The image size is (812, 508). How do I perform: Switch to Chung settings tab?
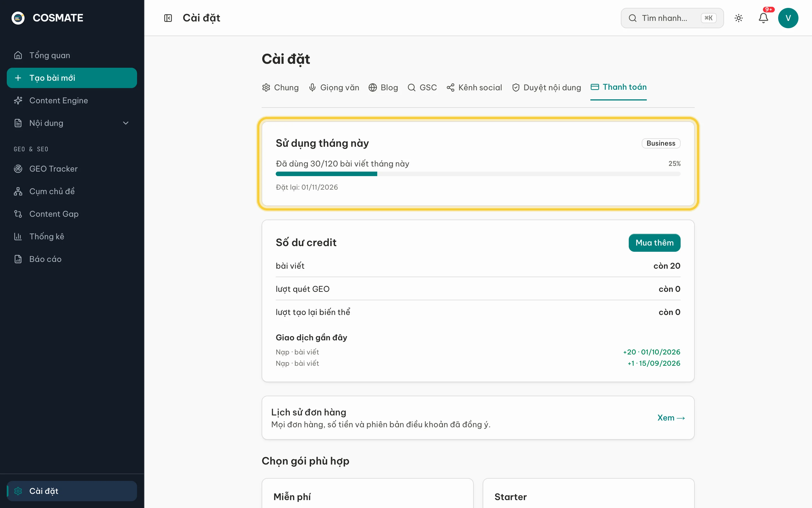click(x=281, y=87)
